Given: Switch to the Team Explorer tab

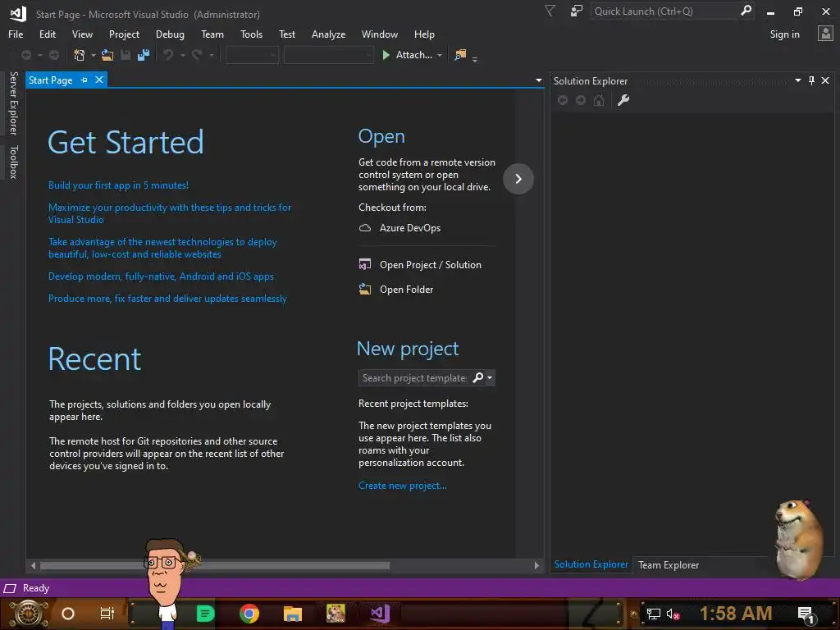Looking at the screenshot, I should [668, 564].
